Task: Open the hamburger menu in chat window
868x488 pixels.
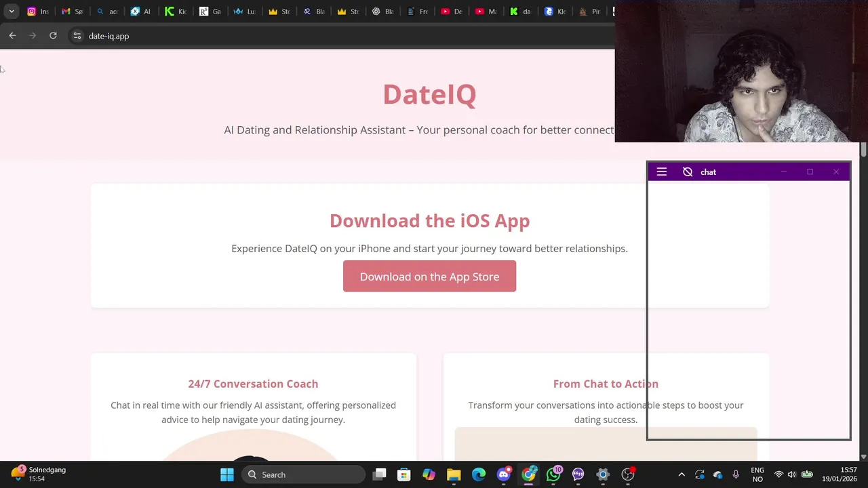Action: [x=662, y=172]
